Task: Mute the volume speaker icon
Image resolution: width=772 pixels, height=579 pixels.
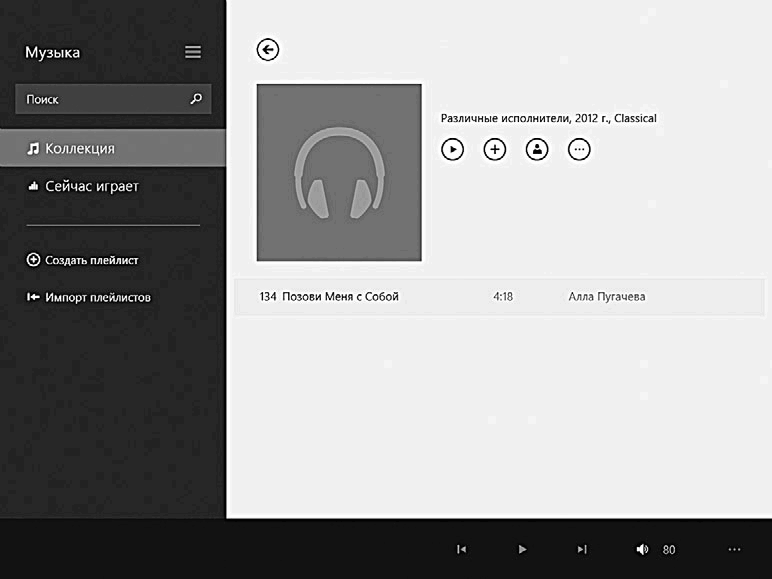Action: [x=642, y=549]
